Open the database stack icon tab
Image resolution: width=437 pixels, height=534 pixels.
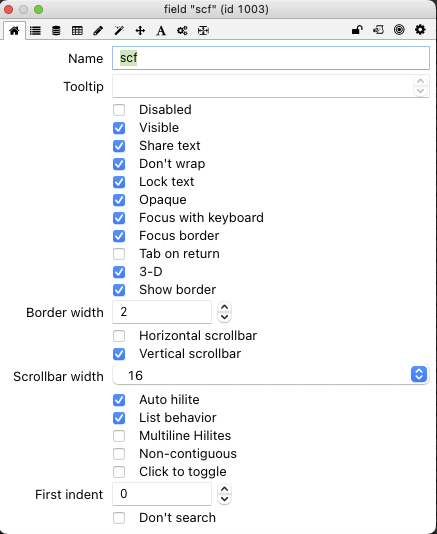point(56,31)
